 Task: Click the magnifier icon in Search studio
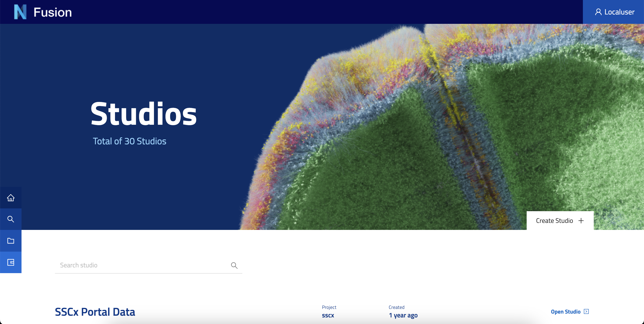(234, 265)
